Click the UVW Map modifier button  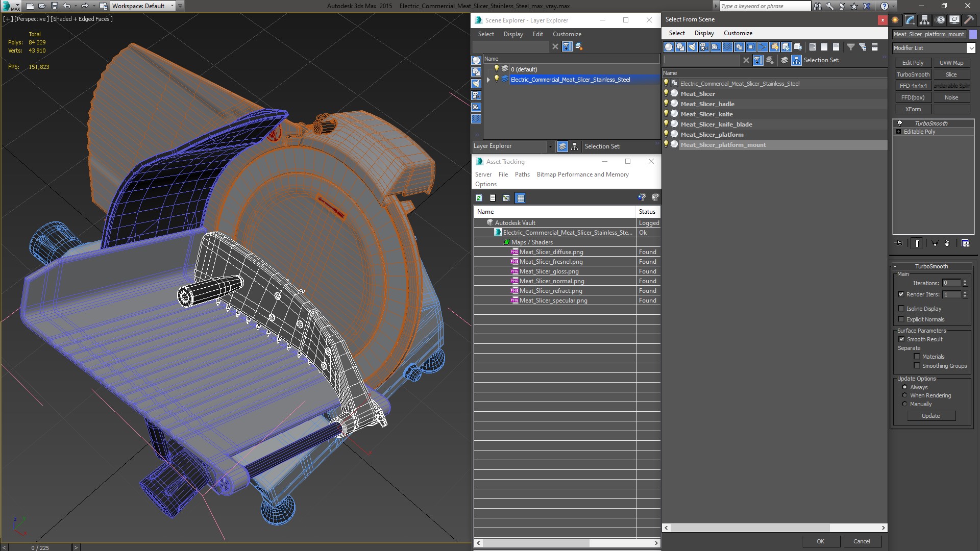(x=951, y=63)
